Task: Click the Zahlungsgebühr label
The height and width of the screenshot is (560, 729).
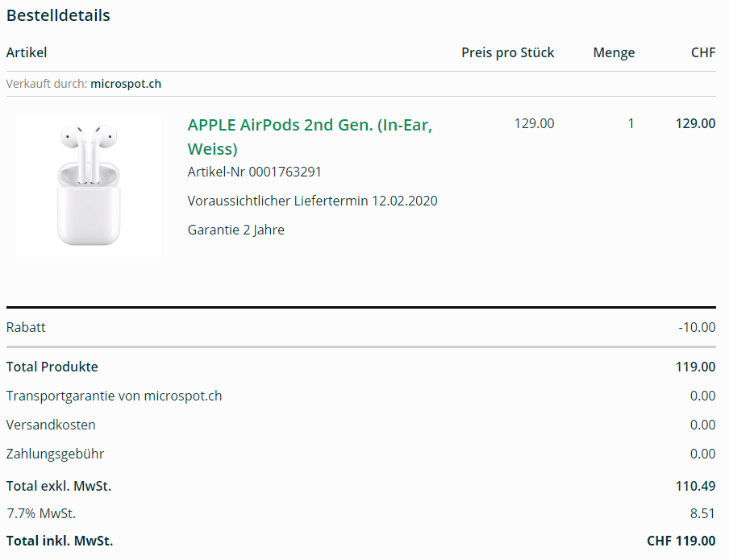Action: click(55, 454)
